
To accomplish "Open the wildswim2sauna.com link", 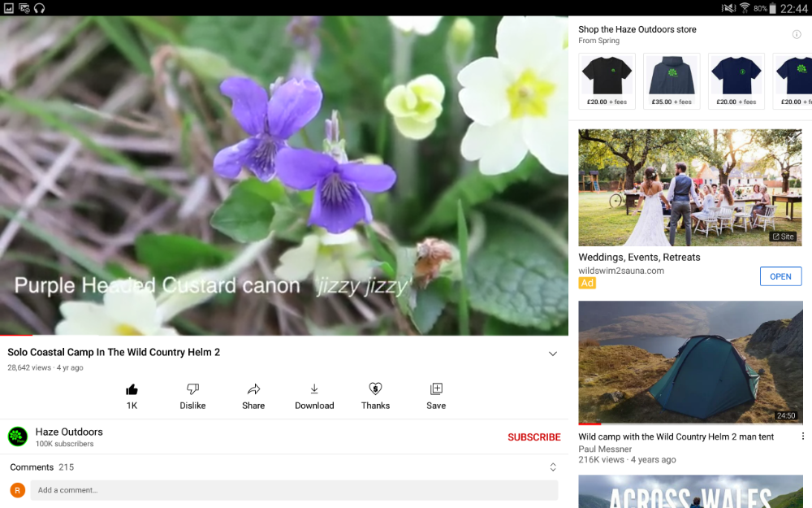I will (x=621, y=271).
